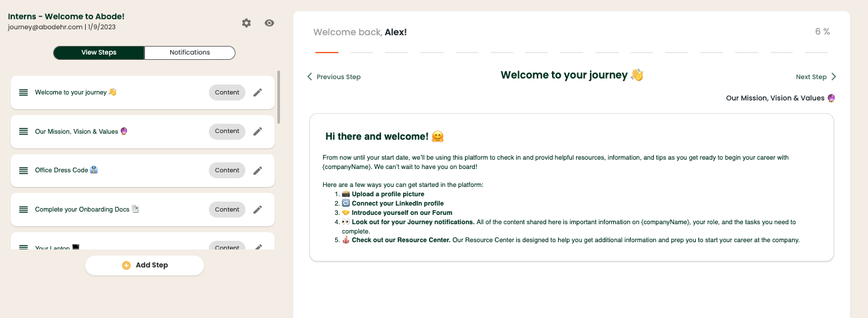Switch to View Steps toggle
The height and width of the screenshot is (318, 868).
point(98,53)
